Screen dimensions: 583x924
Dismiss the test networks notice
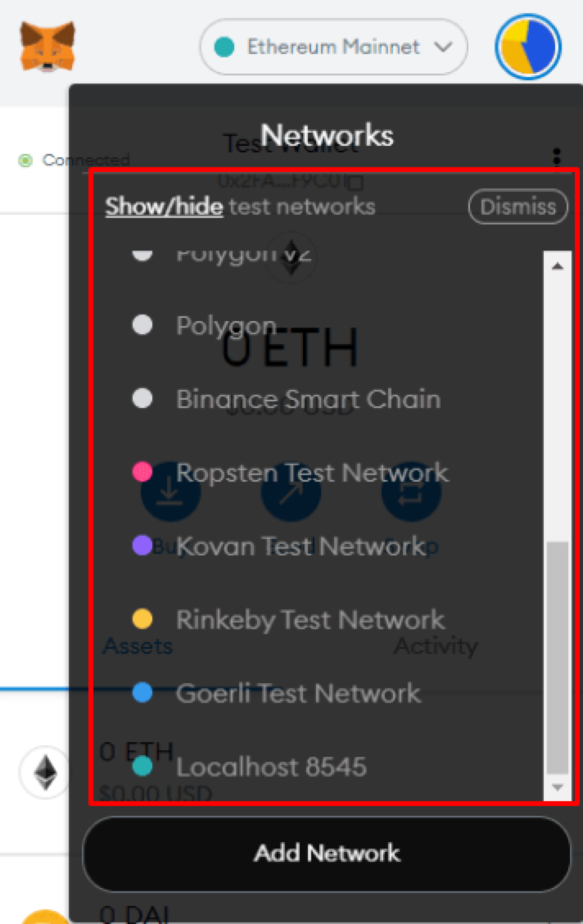point(517,206)
